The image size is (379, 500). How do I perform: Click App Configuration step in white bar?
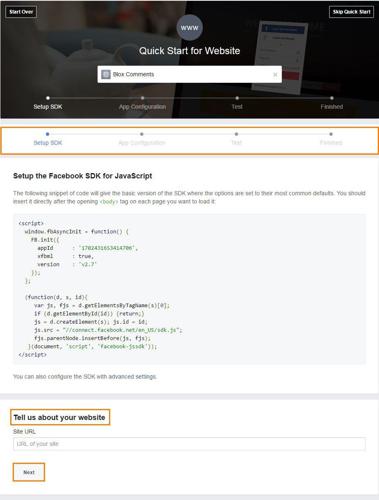(x=142, y=143)
